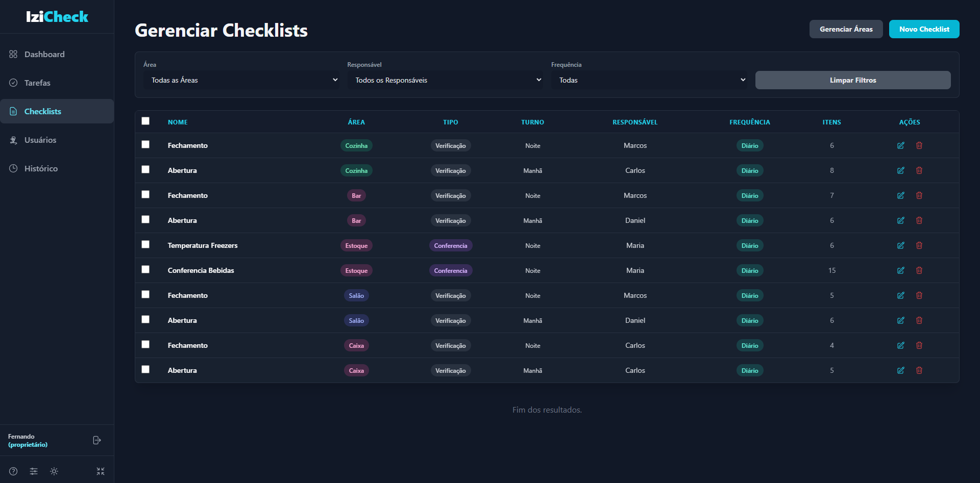Click the logout icon beside Fernando
This screenshot has height=483, width=980.
click(x=97, y=440)
